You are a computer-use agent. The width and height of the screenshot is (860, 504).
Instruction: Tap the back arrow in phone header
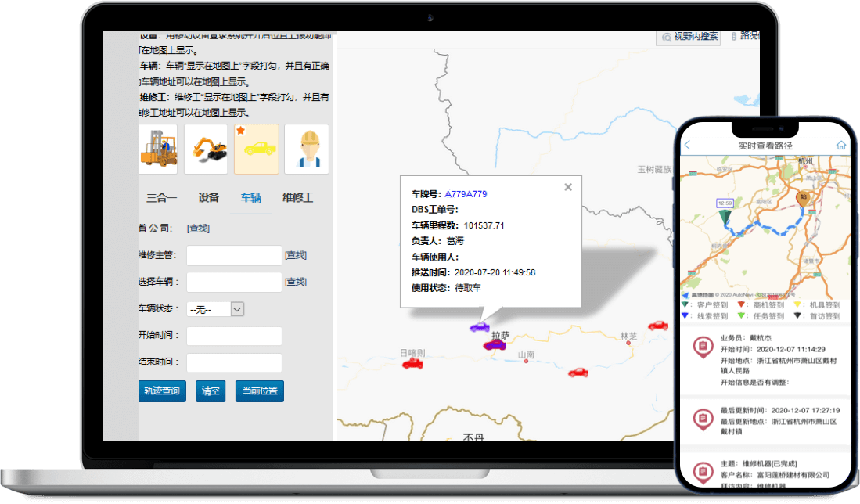click(x=688, y=146)
